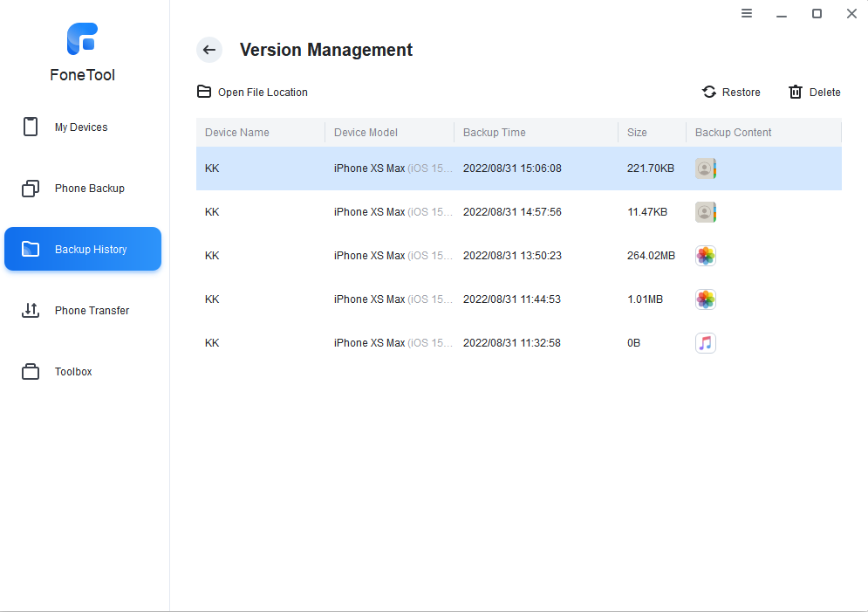Screen dimensions: 868x612
Task: Click the FoneTool logo icon
Action: (x=83, y=38)
